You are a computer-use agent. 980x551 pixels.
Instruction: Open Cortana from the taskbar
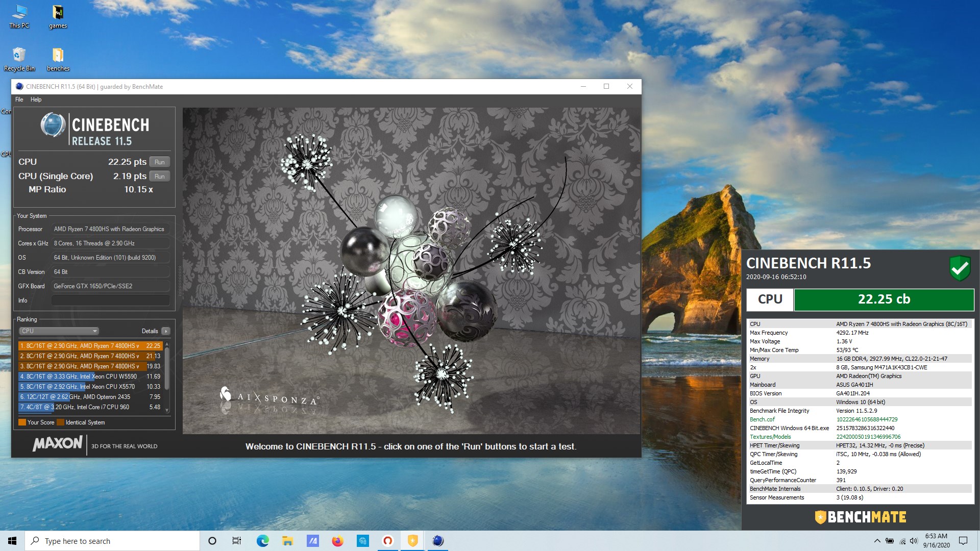point(212,541)
